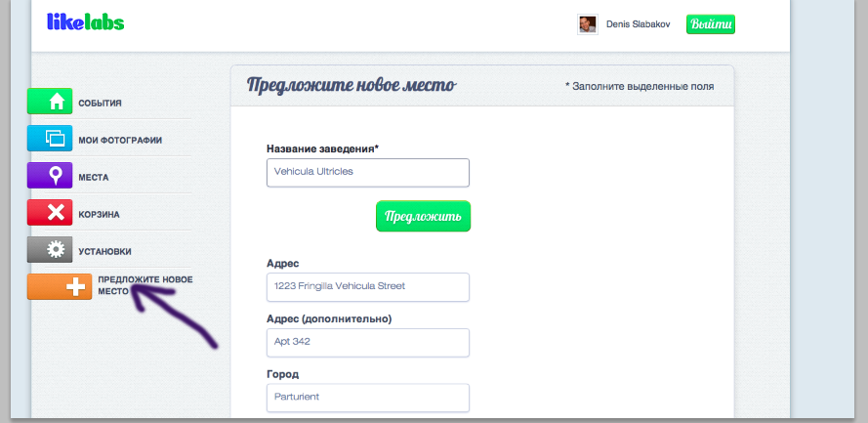Click the likelabs logo
868x423 pixels.
pyautogui.click(x=86, y=22)
